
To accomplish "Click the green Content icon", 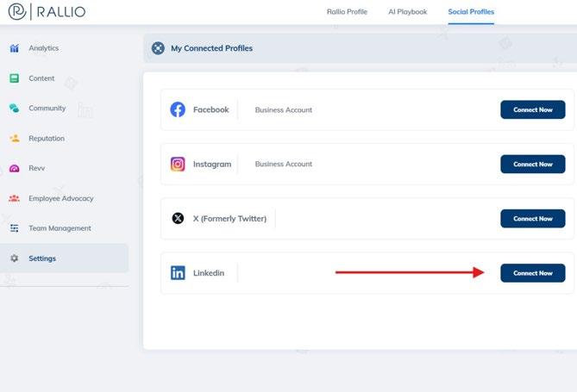I will click(15, 78).
